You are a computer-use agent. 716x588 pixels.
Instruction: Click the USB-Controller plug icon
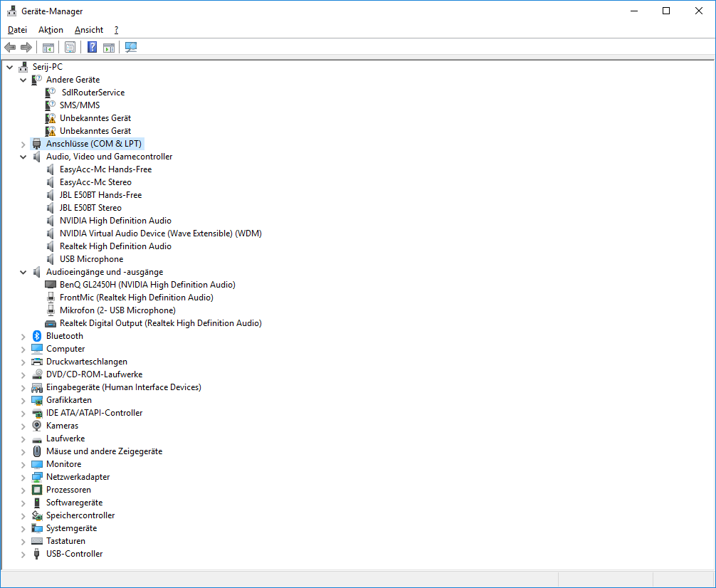[x=37, y=554]
